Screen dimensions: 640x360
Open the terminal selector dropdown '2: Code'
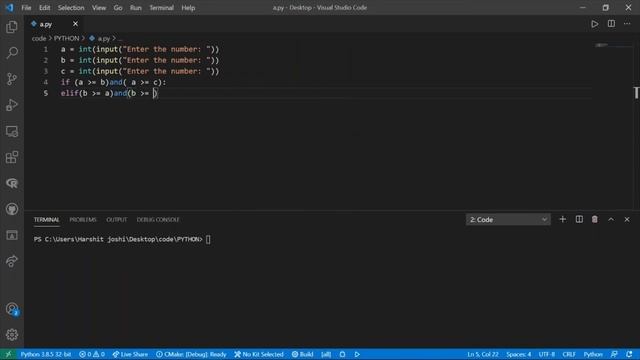click(x=508, y=220)
